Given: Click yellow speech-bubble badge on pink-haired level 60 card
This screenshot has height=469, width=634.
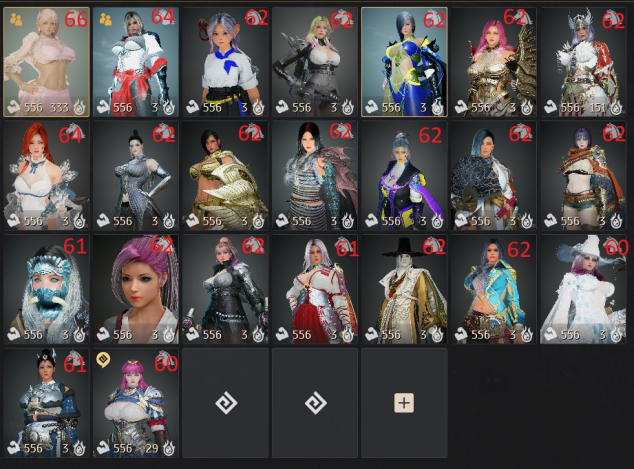Looking at the screenshot, I should click(103, 360).
